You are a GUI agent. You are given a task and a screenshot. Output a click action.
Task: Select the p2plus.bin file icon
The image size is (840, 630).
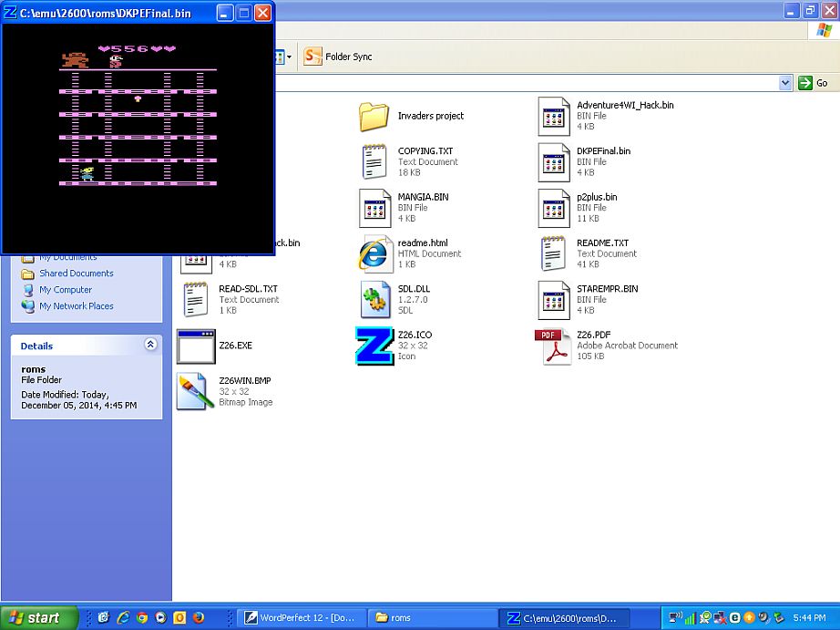pyautogui.click(x=553, y=208)
